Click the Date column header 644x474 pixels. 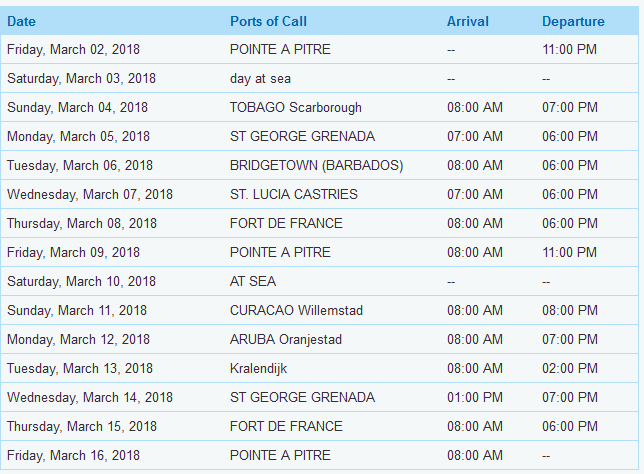21,21
